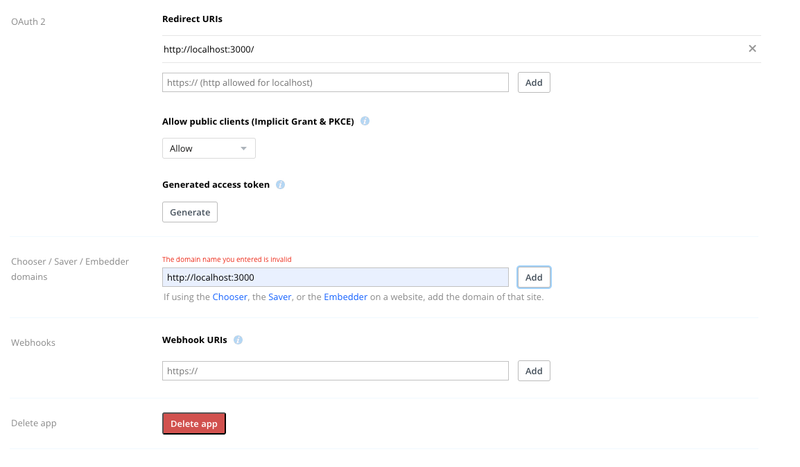Click the Webhook URIs https:// input field

coord(335,371)
